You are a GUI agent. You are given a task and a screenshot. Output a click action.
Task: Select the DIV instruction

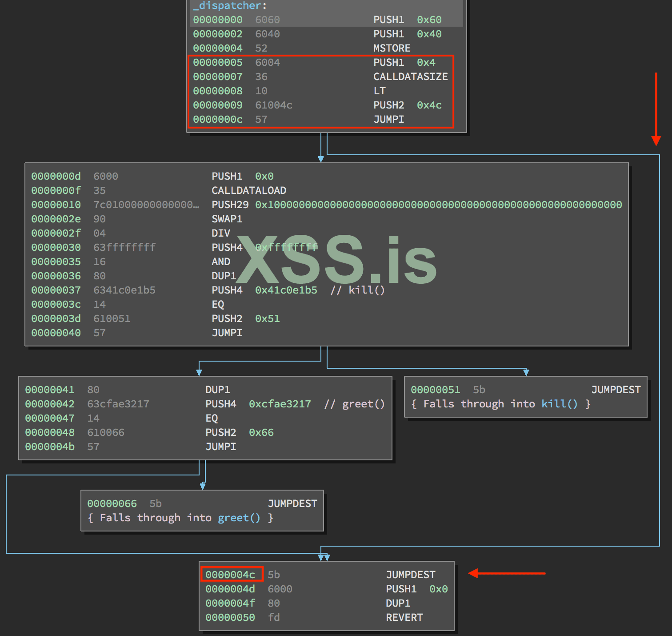point(220,233)
